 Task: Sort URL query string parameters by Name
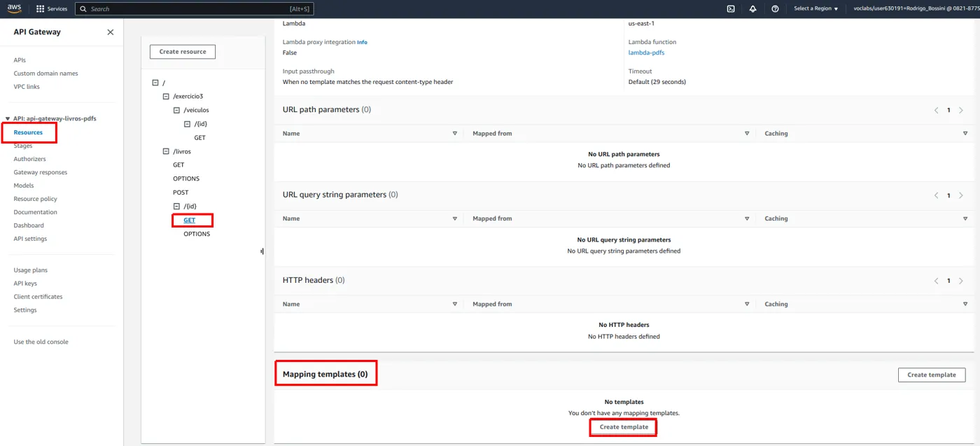coord(454,218)
